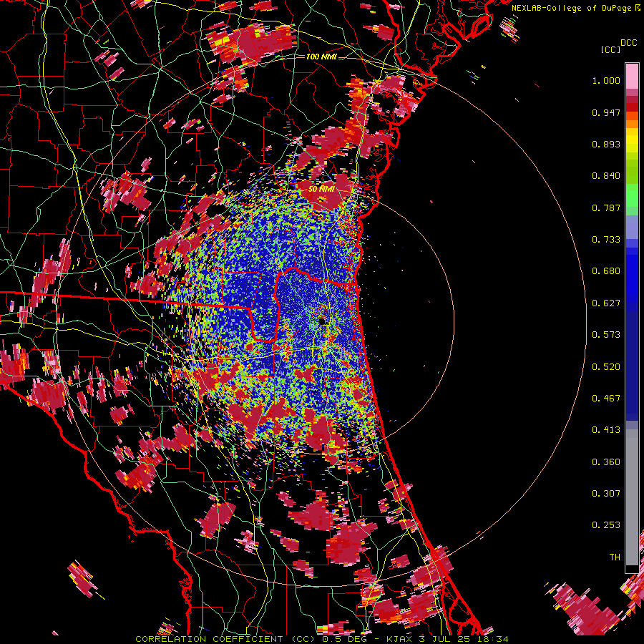The height and width of the screenshot is (644, 644).
Task: Select the 0.787 scale value
Action: pos(606,208)
